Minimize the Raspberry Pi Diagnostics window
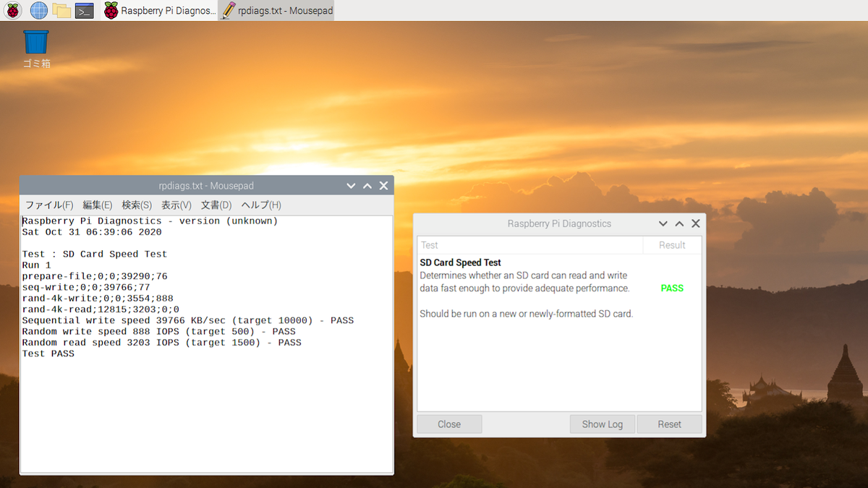The width and height of the screenshot is (868, 488). 663,223
